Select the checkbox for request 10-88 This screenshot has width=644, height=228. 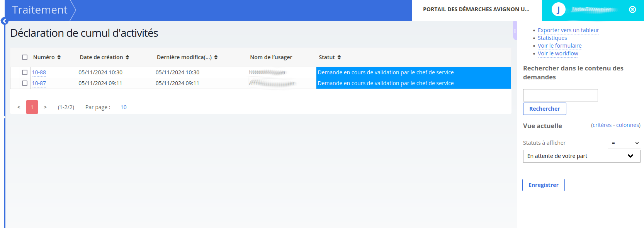[x=25, y=72]
